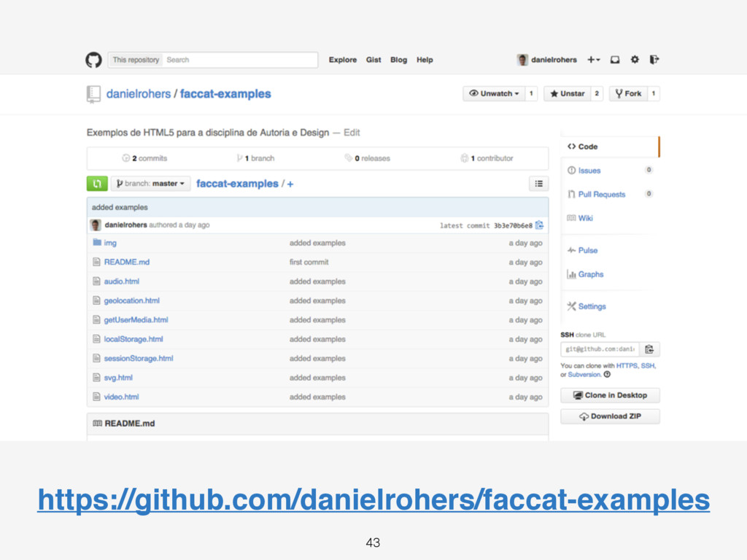Click the commit author avatar
The width and height of the screenshot is (747, 560).
pos(96,225)
